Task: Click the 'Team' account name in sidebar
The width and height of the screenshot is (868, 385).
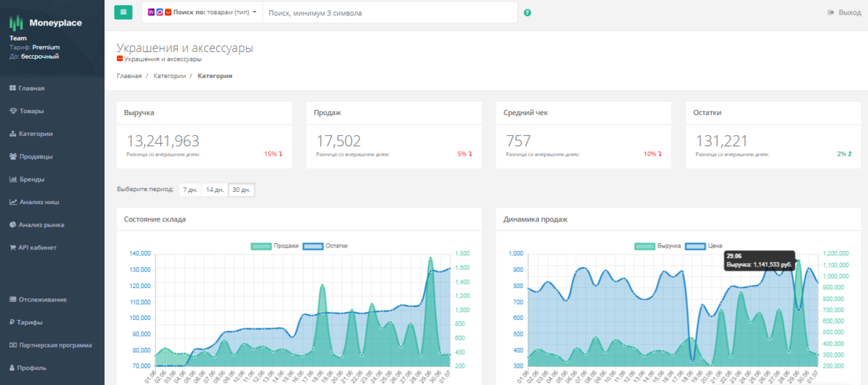Action: point(17,38)
